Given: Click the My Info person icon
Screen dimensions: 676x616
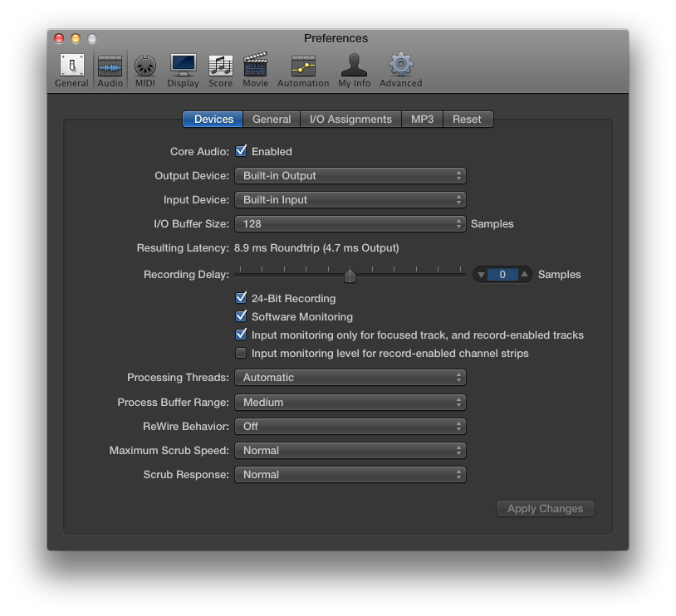Looking at the screenshot, I should [354, 71].
